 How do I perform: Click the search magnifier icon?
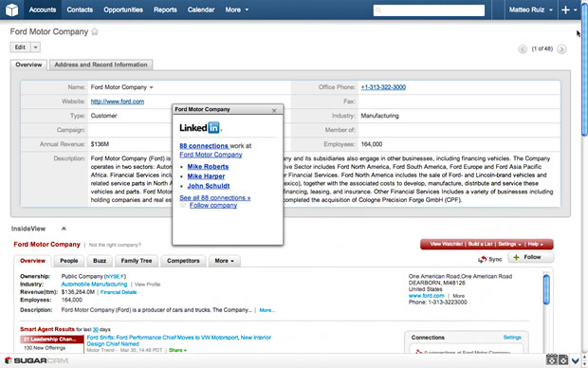(x=378, y=10)
